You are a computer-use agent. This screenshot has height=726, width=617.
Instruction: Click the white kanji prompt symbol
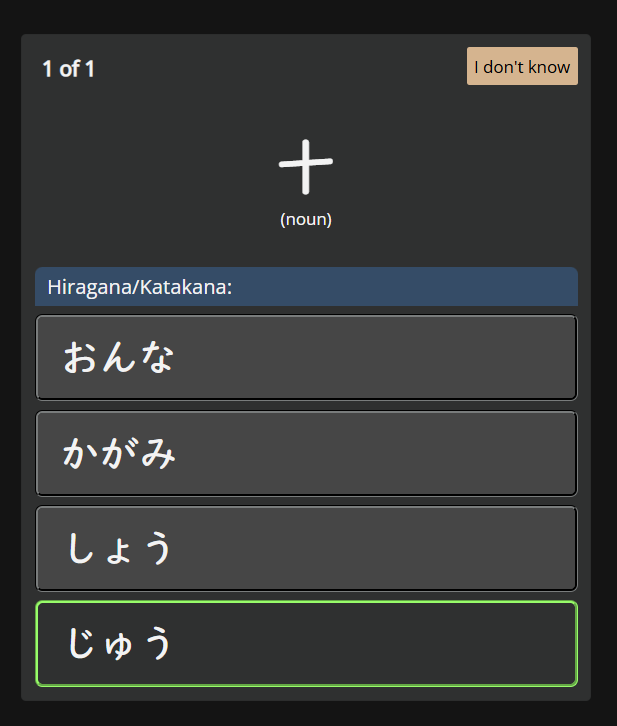pyautogui.click(x=306, y=166)
